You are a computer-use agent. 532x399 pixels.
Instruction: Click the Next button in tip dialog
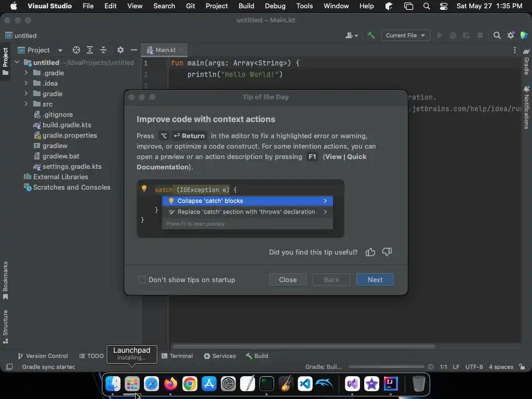tap(375, 280)
